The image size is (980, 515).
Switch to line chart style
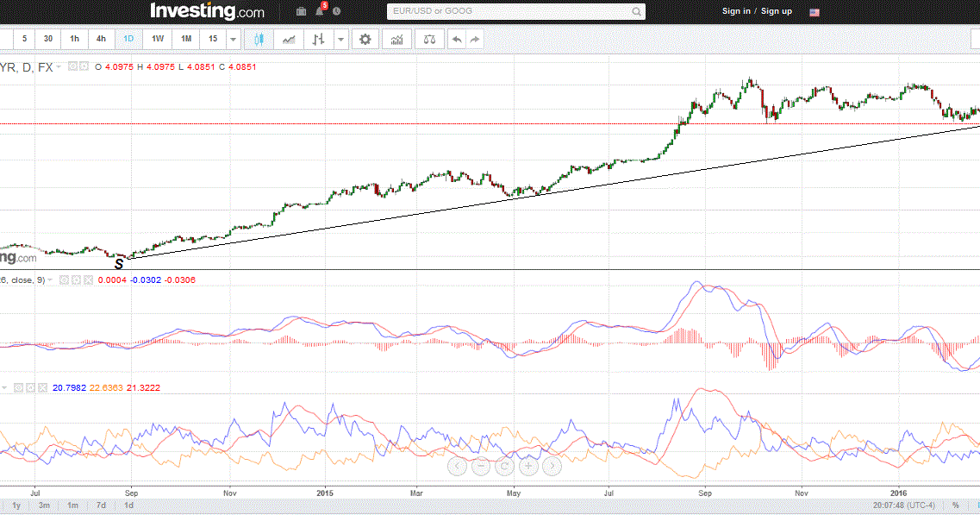tap(290, 38)
